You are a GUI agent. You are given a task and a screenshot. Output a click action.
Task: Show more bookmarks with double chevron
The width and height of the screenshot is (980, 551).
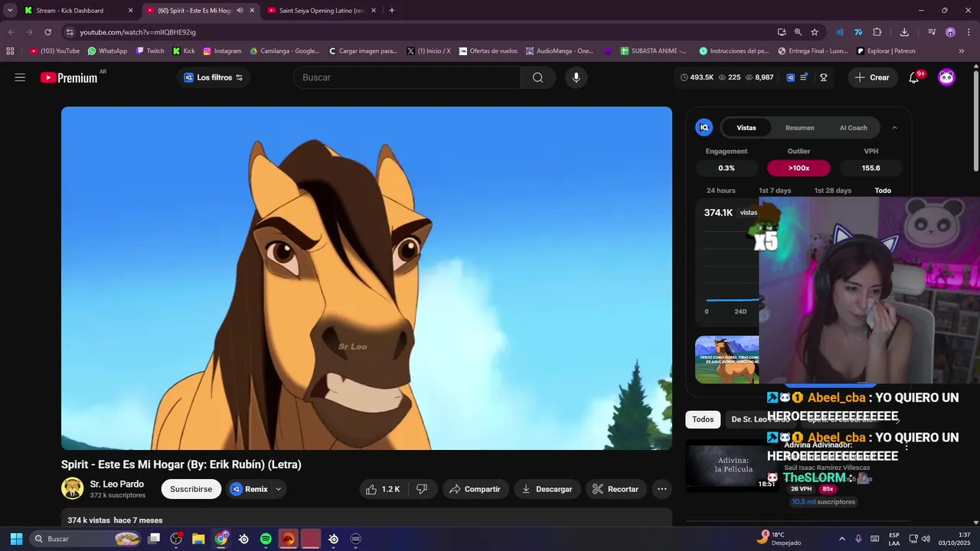(961, 51)
